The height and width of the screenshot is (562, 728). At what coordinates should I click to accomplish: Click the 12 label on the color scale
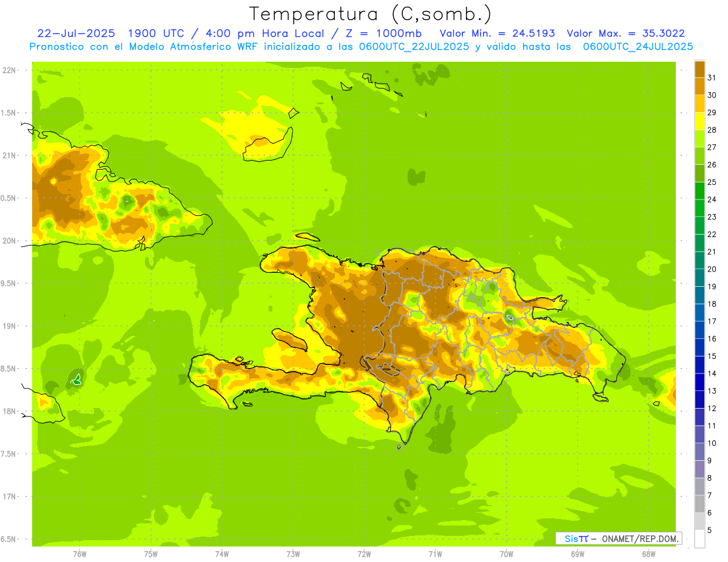coord(712,408)
